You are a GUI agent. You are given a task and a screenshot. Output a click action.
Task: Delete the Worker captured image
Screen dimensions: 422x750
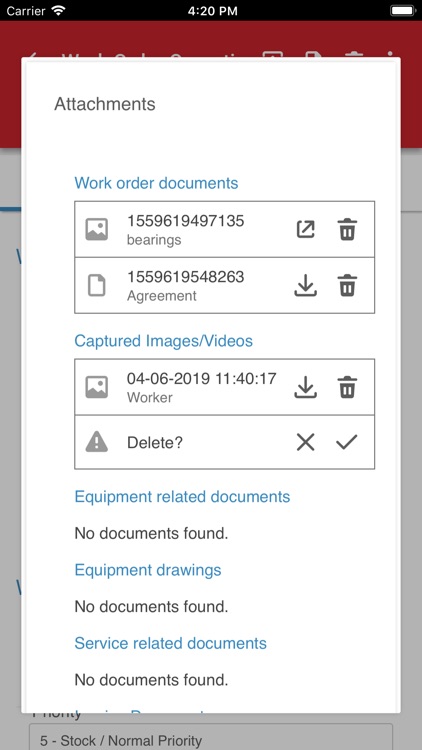[x=347, y=387]
